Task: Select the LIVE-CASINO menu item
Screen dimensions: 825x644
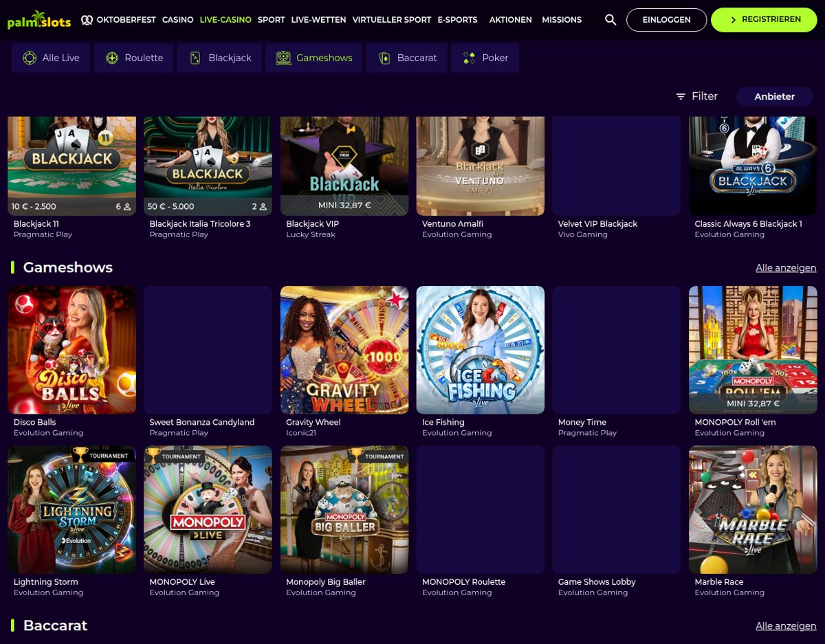Action: click(x=225, y=20)
